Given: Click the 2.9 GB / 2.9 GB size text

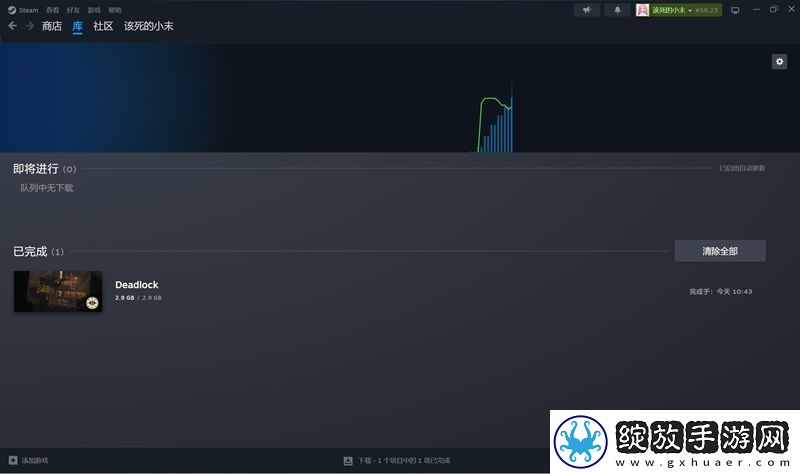Looking at the screenshot, I should [x=138, y=298].
